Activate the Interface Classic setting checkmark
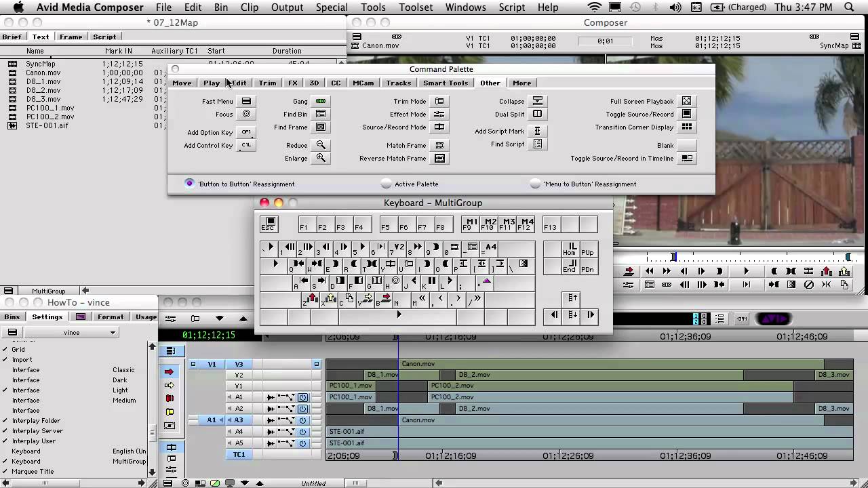 coord(5,370)
